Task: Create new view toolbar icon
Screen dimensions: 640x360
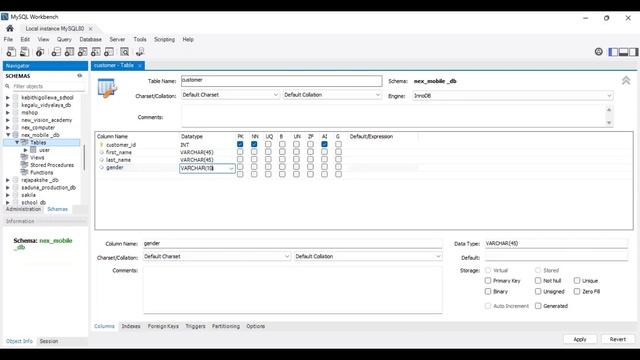Action: click(x=82, y=52)
